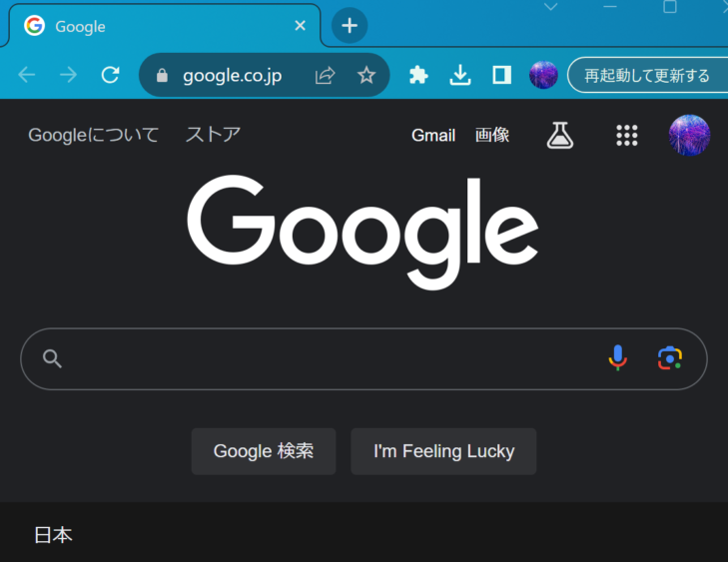Click 再起動して更新する update button
The height and width of the screenshot is (562, 728).
point(647,75)
